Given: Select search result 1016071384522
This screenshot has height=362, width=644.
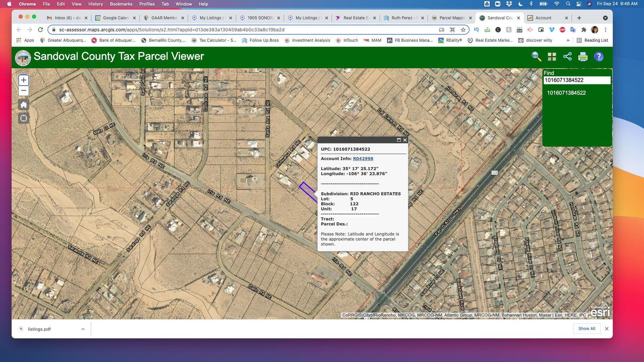Looking at the screenshot, I should (566, 93).
